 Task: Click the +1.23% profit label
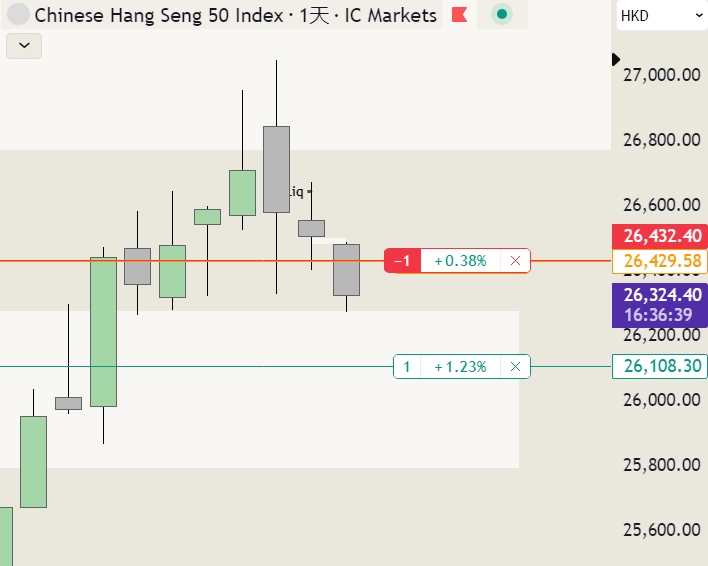coord(461,367)
